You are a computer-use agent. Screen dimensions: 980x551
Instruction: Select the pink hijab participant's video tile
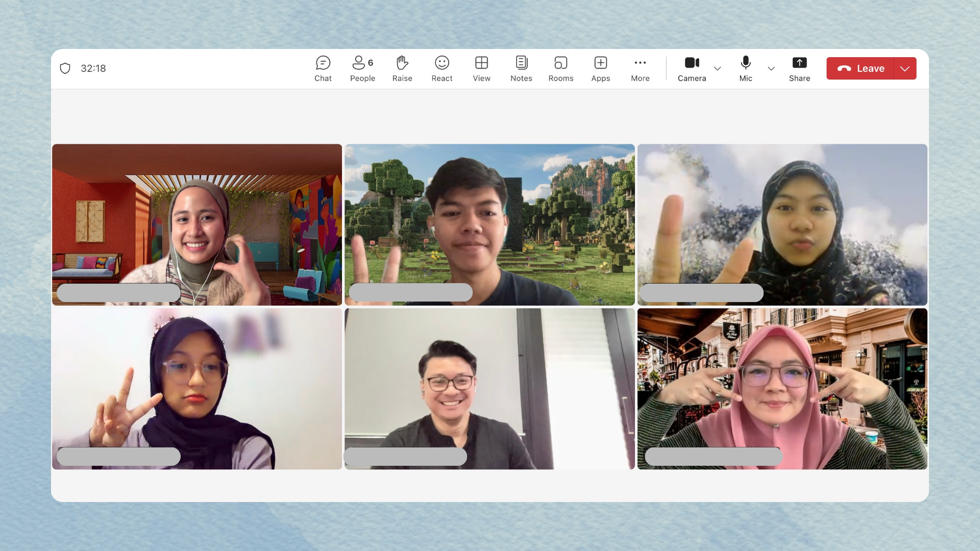(782, 388)
